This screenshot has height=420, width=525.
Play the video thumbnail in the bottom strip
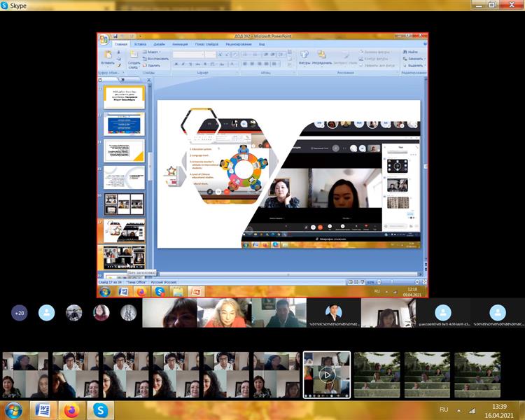[326, 374]
